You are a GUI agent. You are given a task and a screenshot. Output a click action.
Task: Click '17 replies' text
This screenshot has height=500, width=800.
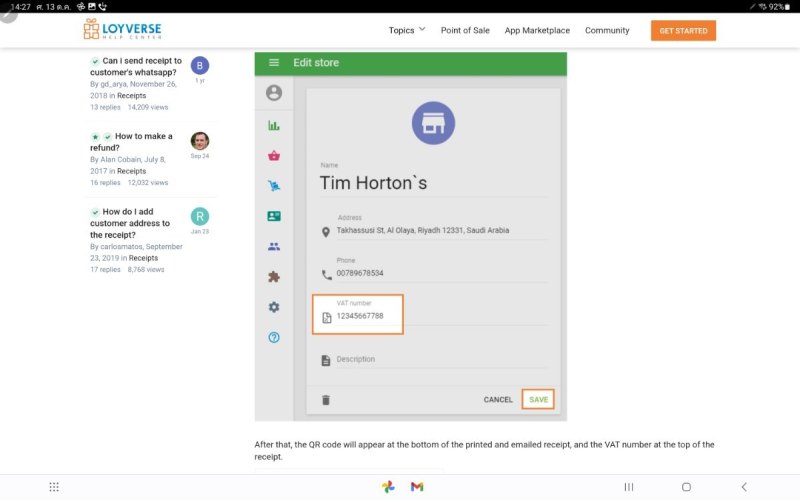pos(105,269)
